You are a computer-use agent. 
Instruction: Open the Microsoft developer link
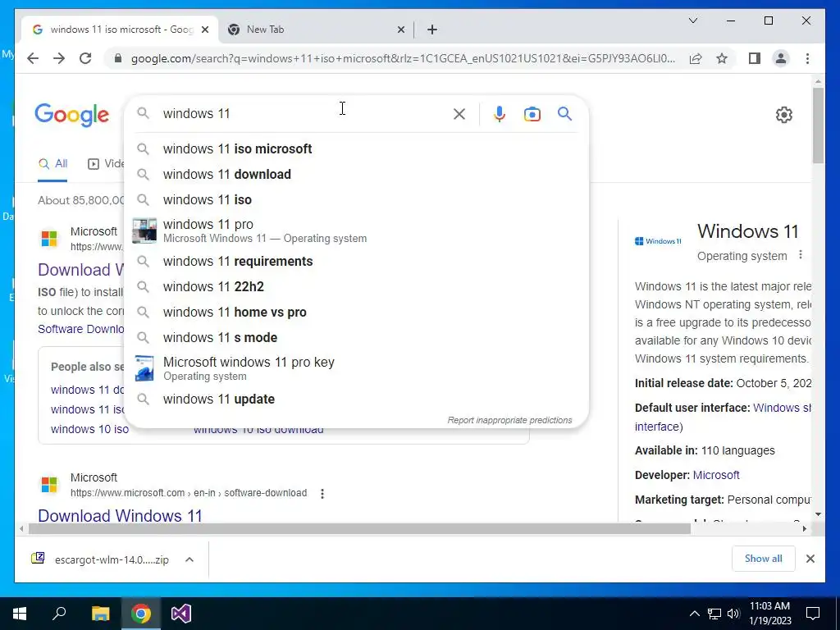[715, 475]
